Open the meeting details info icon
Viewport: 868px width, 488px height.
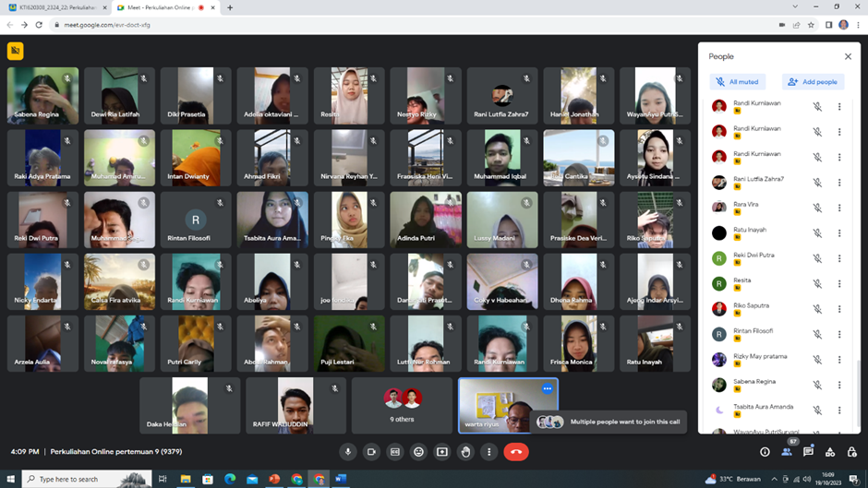tap(765, 452)
